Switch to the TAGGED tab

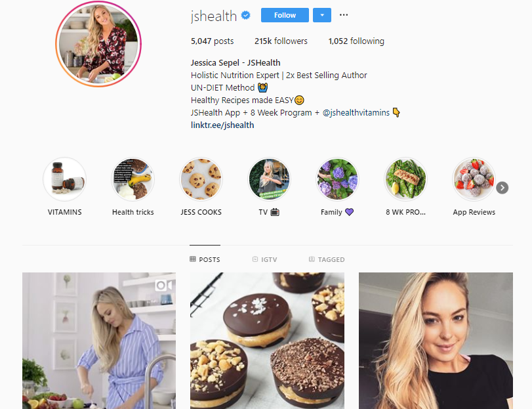327,259
